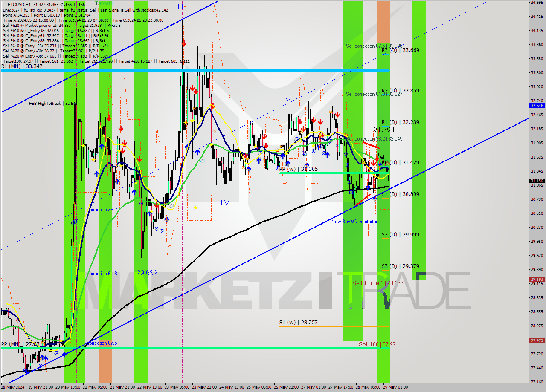Click the red 29.193 price tag on axis
The image size is (546, 392).
(x=537, y=280)
